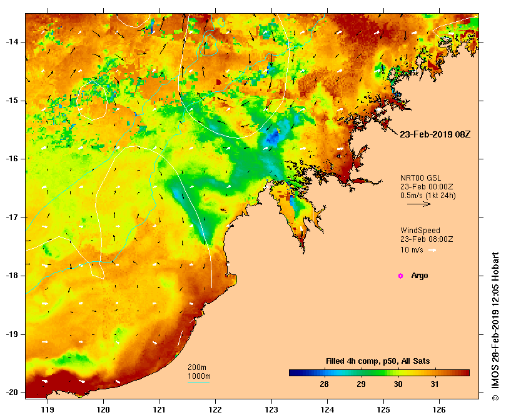This screenshot has width=506, height=420.
Task: Click the longitude label '122'
Action: [x=215, y=410]
